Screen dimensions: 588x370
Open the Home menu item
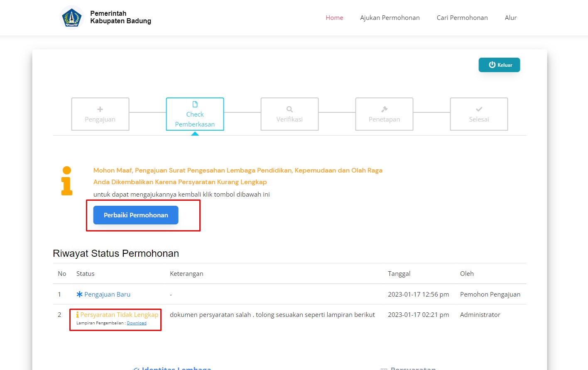click(334, 18)
